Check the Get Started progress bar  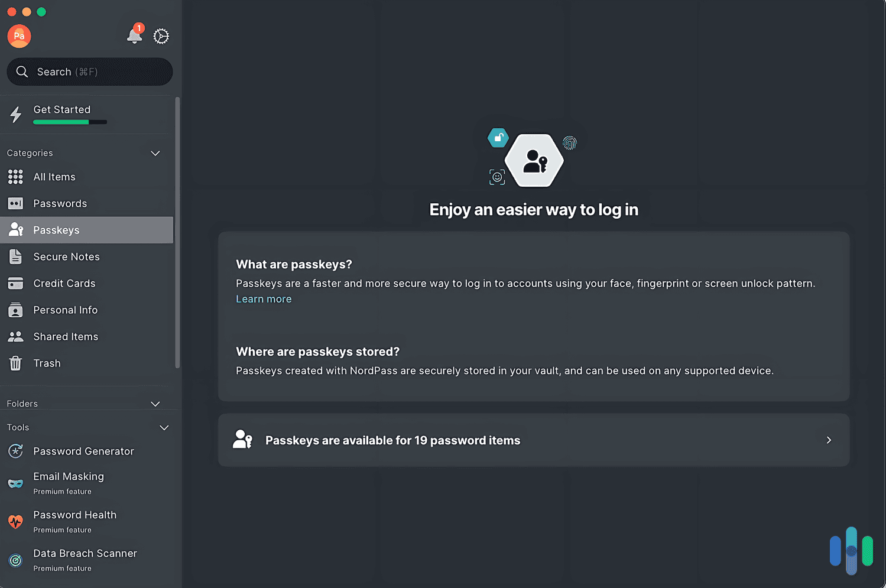(x=71, y=122)
